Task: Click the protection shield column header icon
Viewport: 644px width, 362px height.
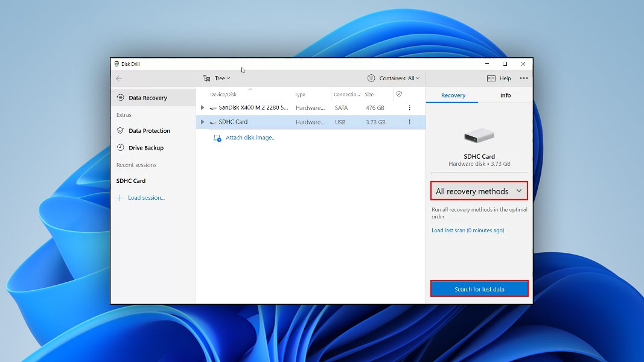Action: pos(399,94)
